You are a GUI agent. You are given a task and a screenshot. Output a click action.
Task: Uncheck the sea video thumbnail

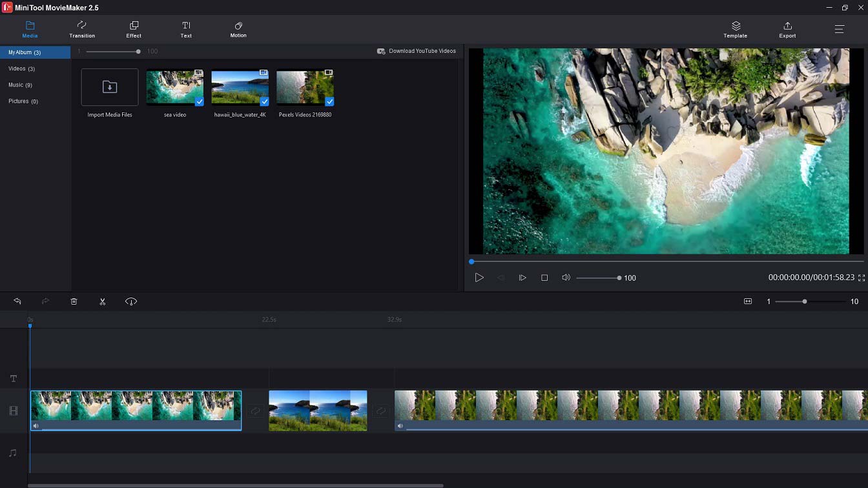click(x=199, y=101)
